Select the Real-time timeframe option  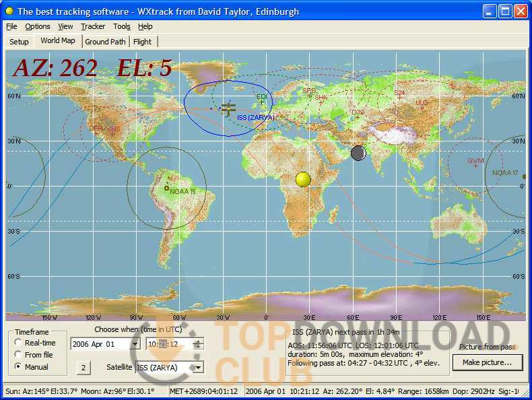point(35,343)
